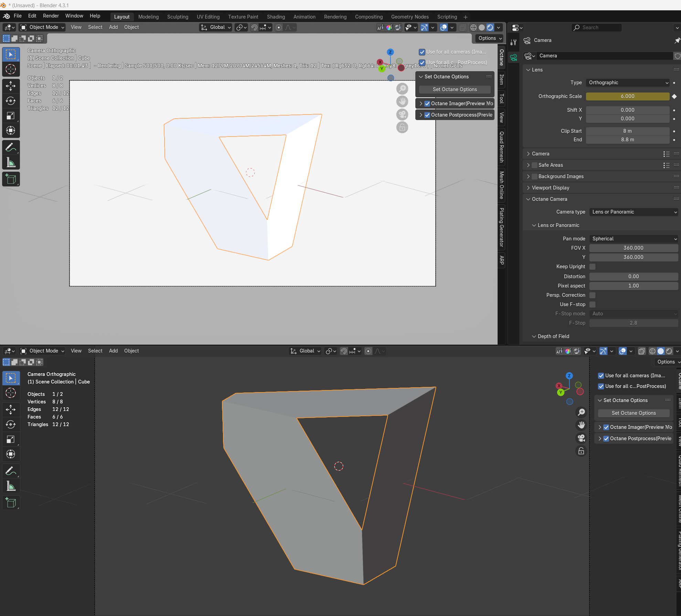
Task: Click Set Octane Options button in top viewport
Action: click(455, 89)
